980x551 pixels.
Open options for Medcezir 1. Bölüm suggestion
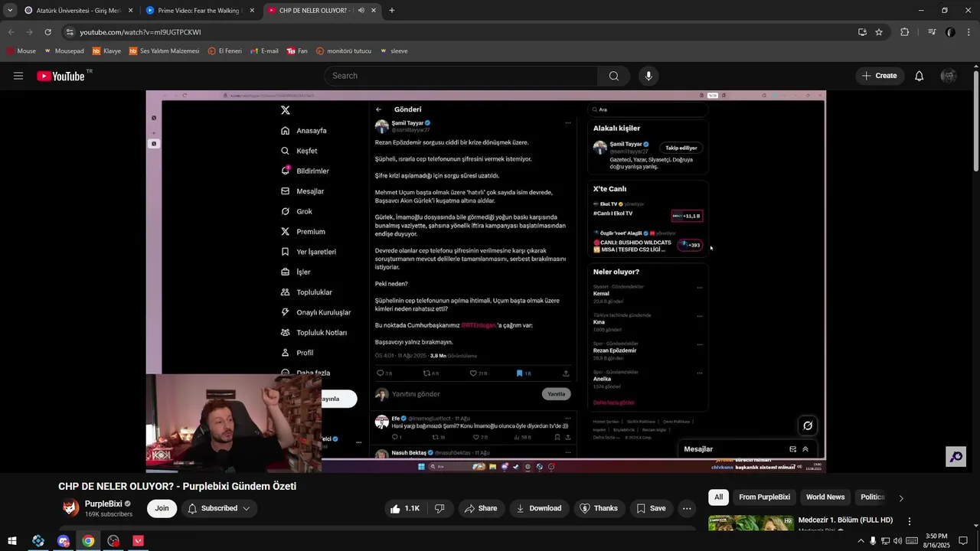910,521
